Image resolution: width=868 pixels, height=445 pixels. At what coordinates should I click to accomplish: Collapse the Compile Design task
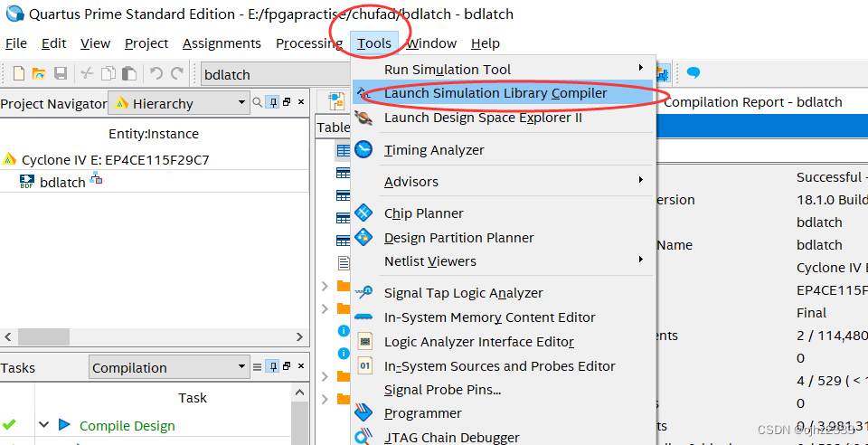click(43, 425)
